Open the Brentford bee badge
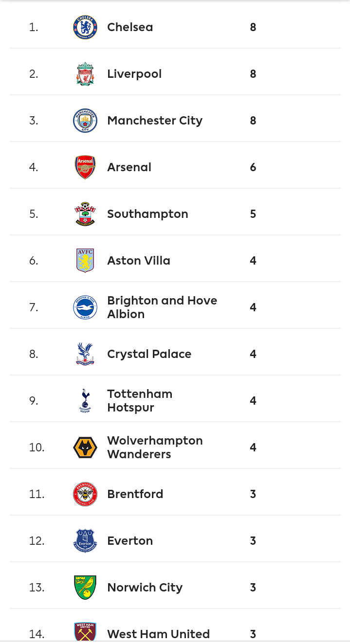The image size is (350, 644). pos(85,494)
